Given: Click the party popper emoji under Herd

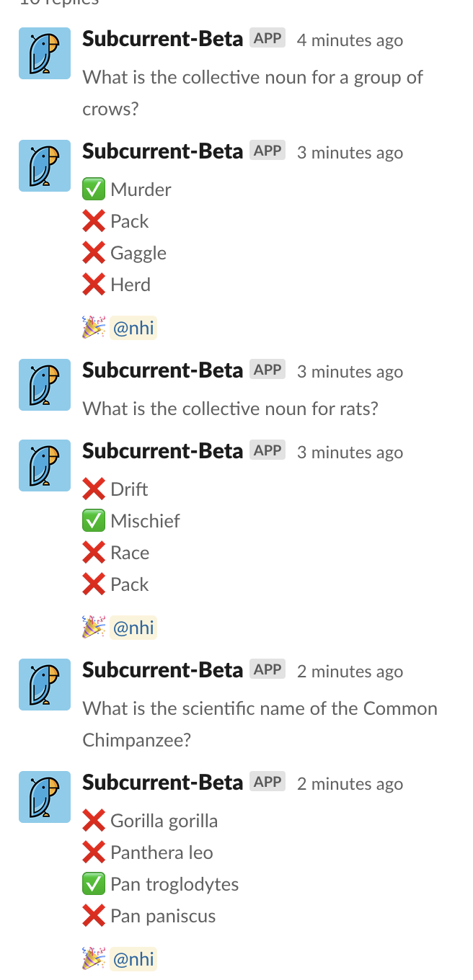Looking at the screenshot, I should click(94, 328).
